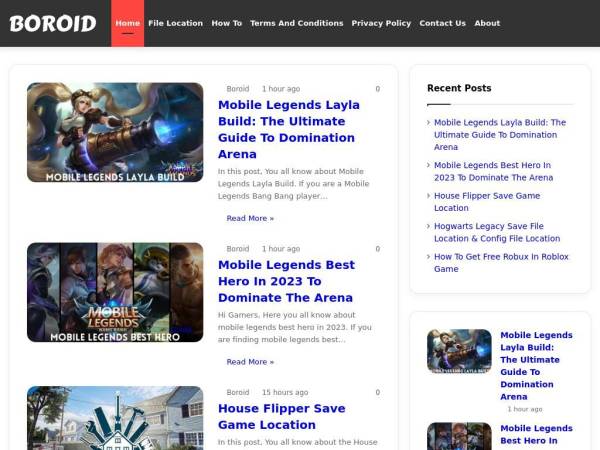Screen dimensions: 600x450
Task: Click the 15 hours ago date on the House Flipper post
Action: tap(285, 392)
